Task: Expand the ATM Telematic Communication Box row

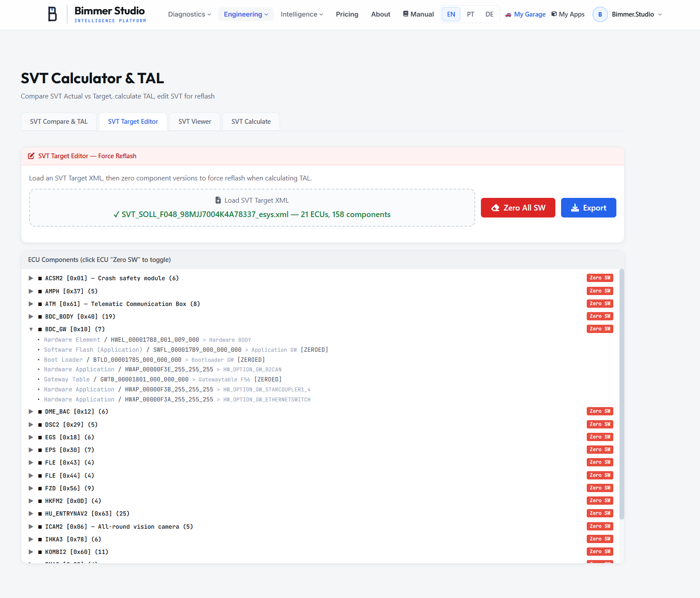Action: pos(31,304)
